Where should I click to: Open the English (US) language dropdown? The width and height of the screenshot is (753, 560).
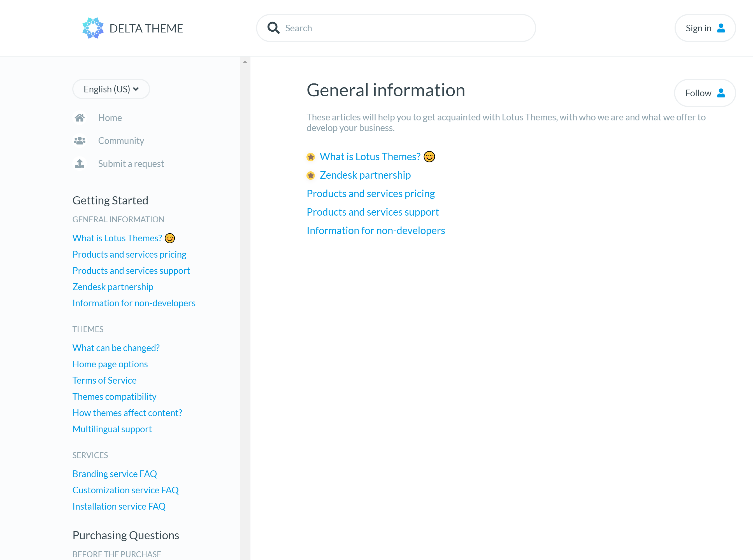(x=111, y=89)
